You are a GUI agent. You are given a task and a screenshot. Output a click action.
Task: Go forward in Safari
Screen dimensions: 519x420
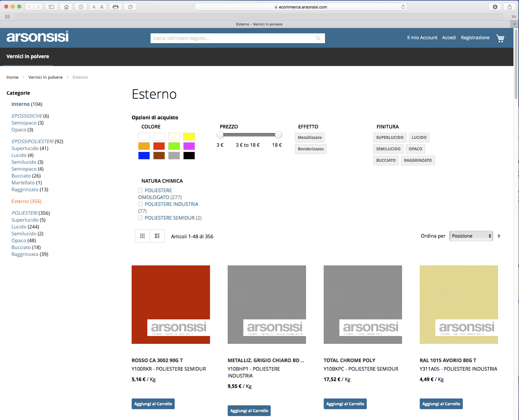38,7
